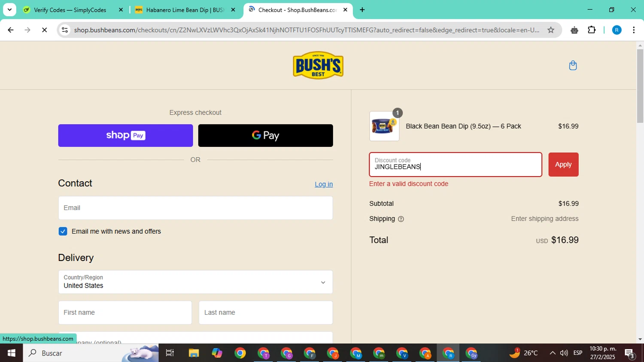
Task: Click the vertical page scrollbar
Action: tap(640, 86)
